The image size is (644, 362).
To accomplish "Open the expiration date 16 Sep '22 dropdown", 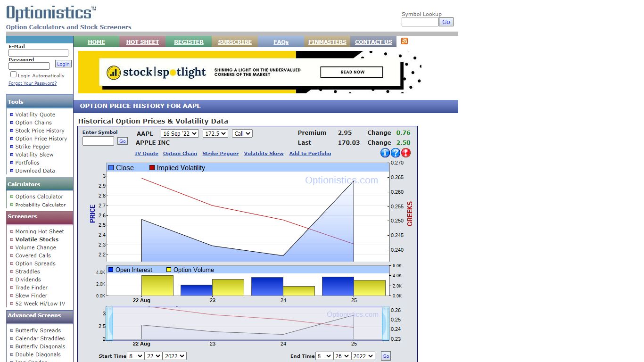I will pyautogui.click(x=180, y=133).
